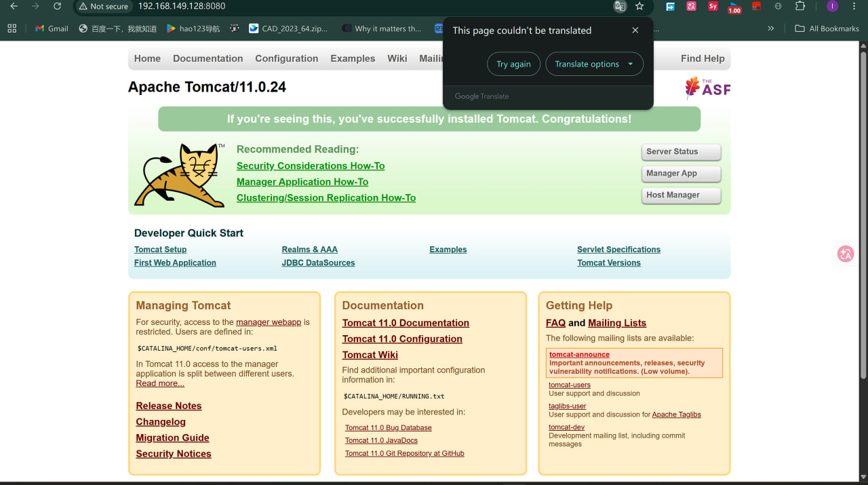Screen dimensions: 868x485
Task: Click the globe extension icon in toolbar
Action: click(x=778, y=6)
